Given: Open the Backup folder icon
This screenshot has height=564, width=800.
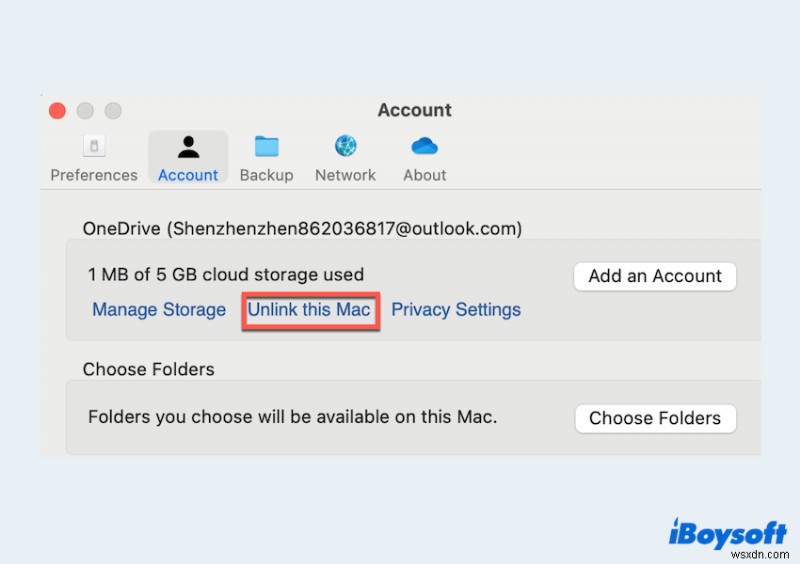Looking at the screenshot, I should coord(266,146).
